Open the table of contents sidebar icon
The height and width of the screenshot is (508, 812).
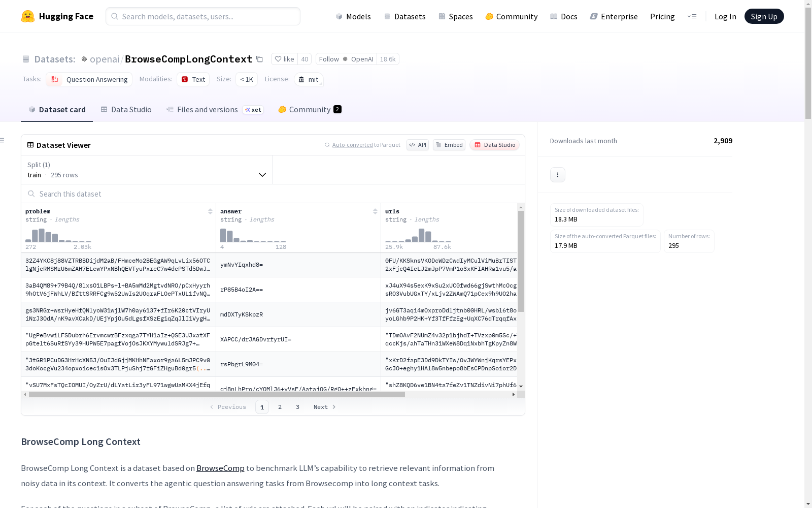pyautogui.click(x=3, y=140)
